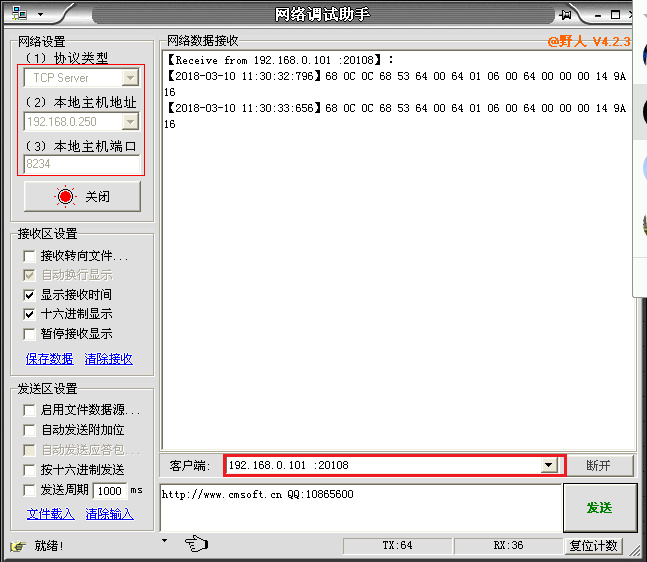Toggle 自动换行显示 checkbox

click(29, 275)
